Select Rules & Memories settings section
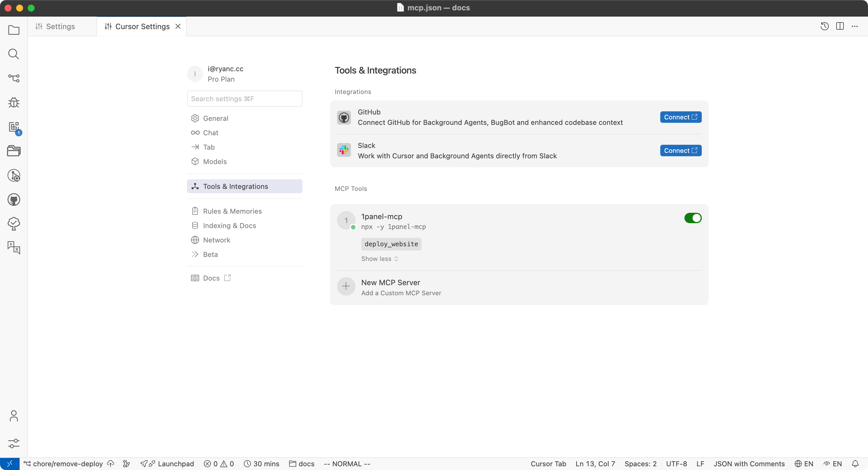The height and width of the screenshot is (470, 868). pos(232,211)
